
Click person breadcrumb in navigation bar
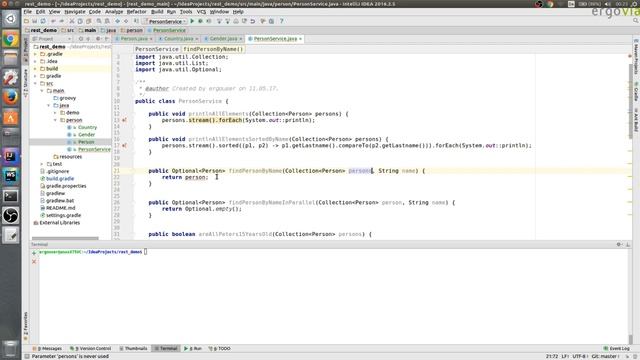pyautogui.click(x=131, y=30)
